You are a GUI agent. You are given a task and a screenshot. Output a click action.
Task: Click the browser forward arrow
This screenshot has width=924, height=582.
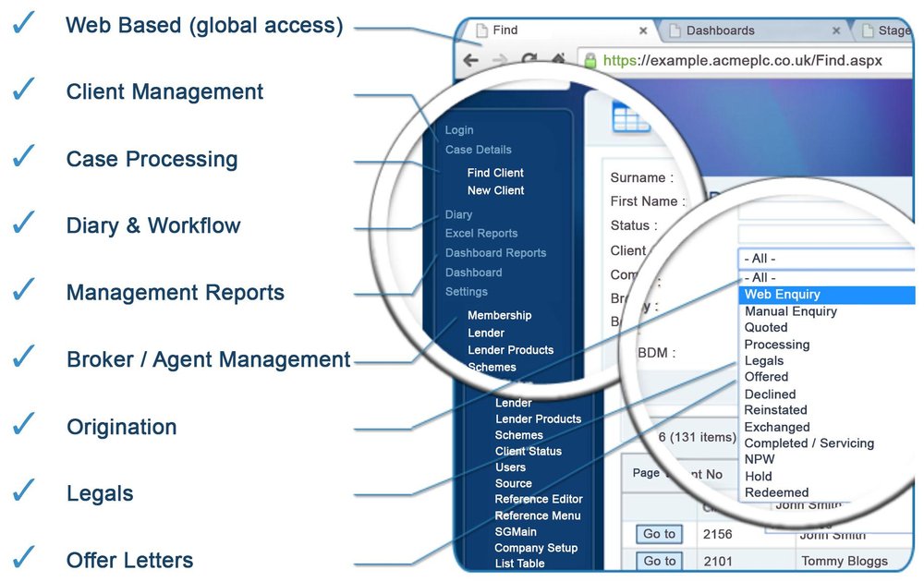pos(500,59)
